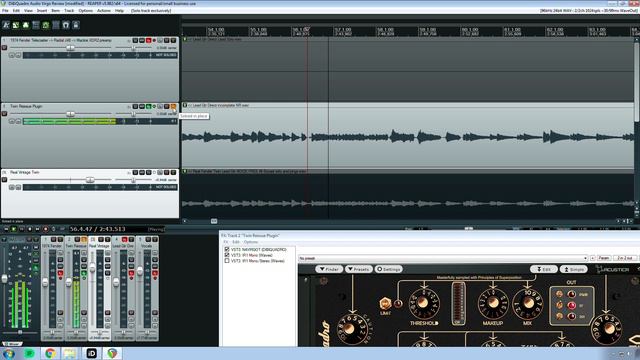The height and width of the screenshot is (360, 640).
Task: Pause playback in the transport bar
Action: tap(22, 229)
